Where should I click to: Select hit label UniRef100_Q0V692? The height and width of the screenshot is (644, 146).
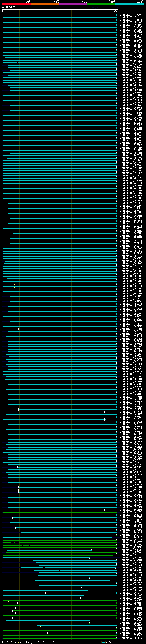point(131,163)
